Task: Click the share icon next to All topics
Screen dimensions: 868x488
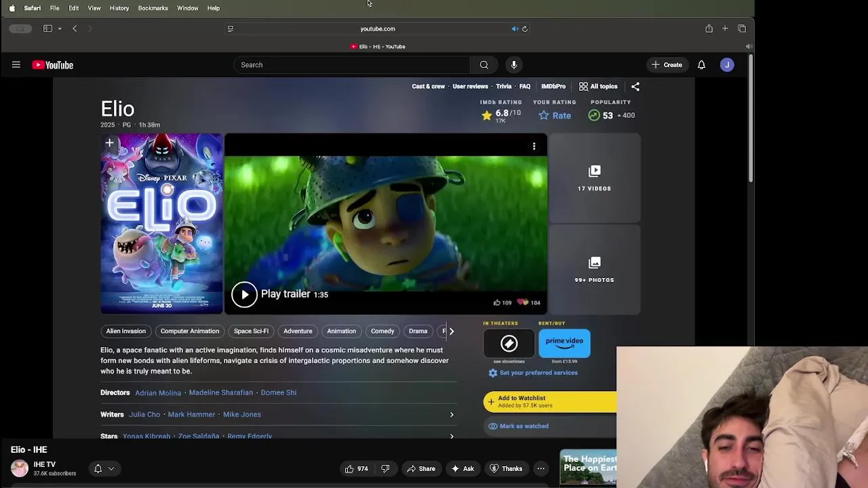Action: pos(635,87)
